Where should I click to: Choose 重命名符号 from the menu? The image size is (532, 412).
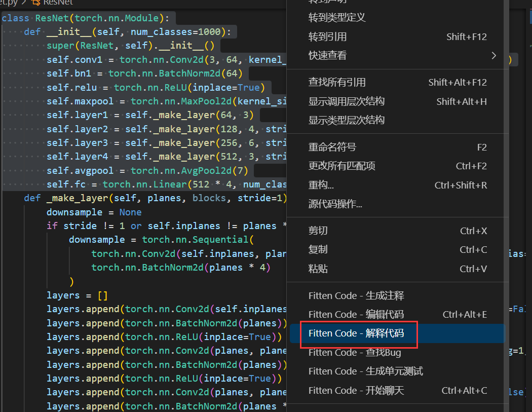332,147
